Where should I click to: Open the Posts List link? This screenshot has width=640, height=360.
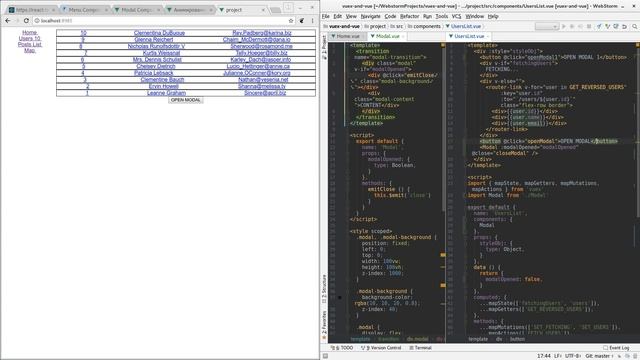(x=29, y=44)
